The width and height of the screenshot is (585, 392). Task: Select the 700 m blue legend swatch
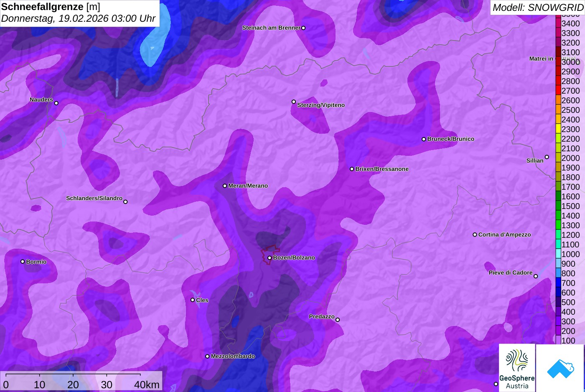click(558, 283)
